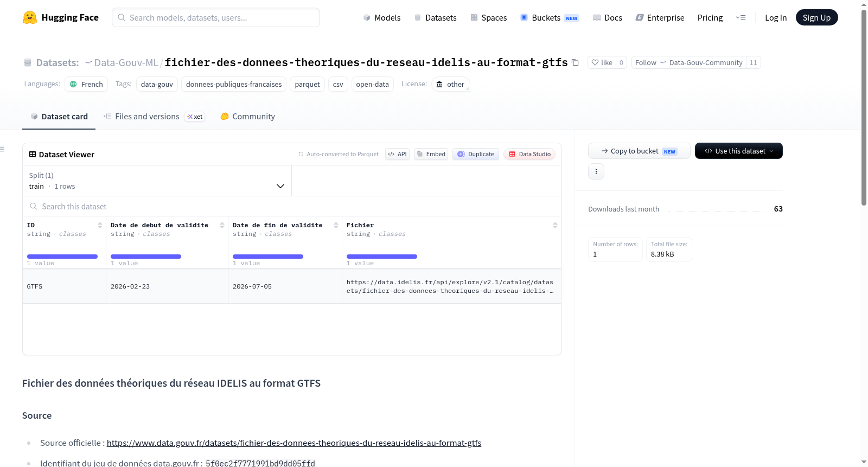Open the data.gouv.fr official source link
Image resolution: width=868 pixels, height=467 pixels.
(x=294, y=443)
